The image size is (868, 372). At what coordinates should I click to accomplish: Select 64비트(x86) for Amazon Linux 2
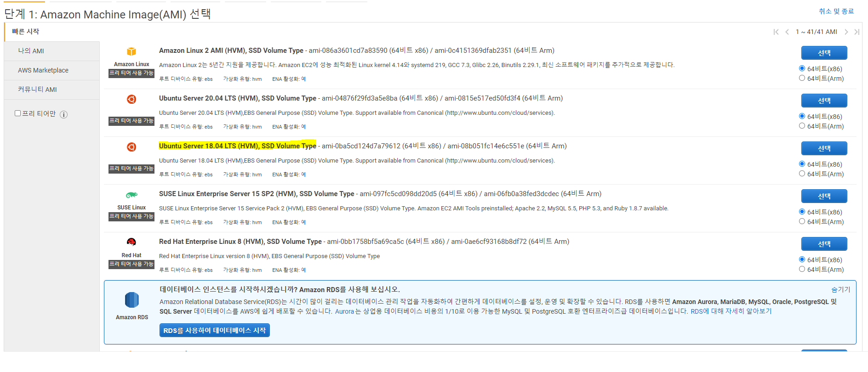tap(802, 68)
